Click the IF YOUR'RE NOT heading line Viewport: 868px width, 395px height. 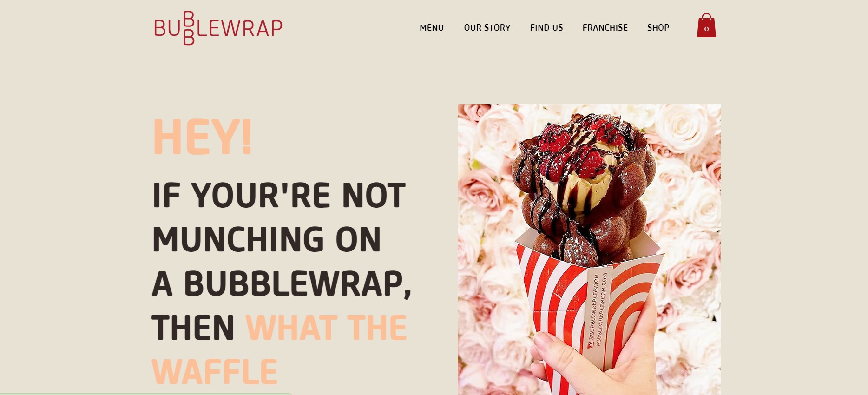click(x=279, y=196)
